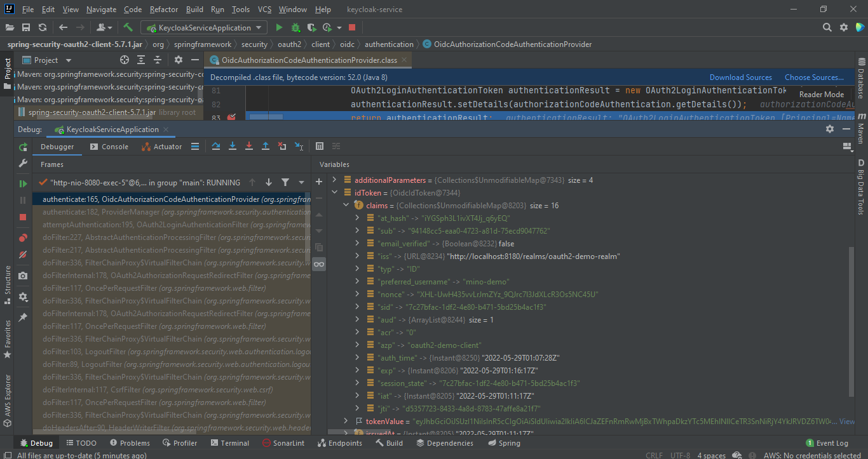Click Run to Cursor debugger icon
868x459 pixels.
pyautogui.click(x=299, y=146)
